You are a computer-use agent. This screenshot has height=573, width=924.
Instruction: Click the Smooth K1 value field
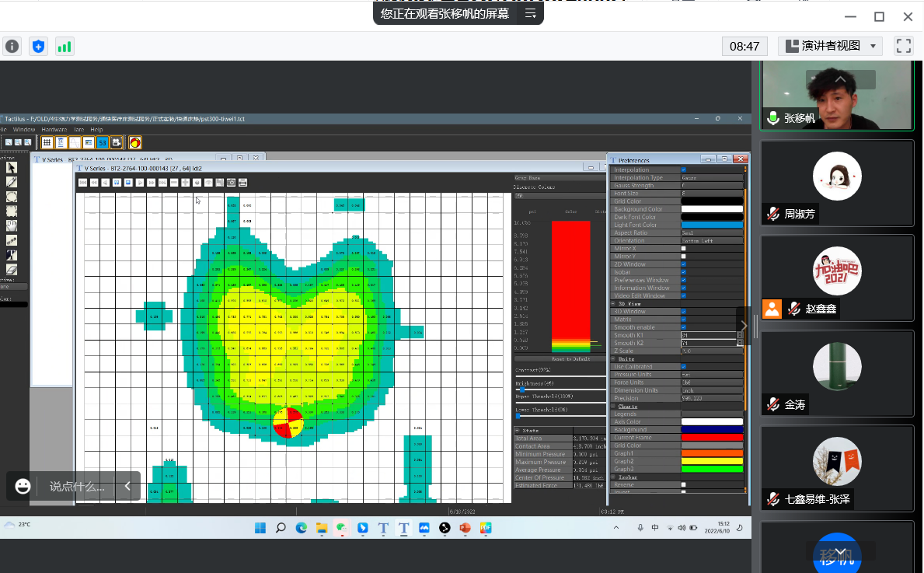[x=709, y=335]
